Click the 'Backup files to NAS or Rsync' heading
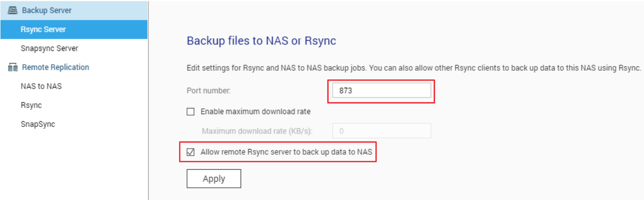 (x=261, y=41)
